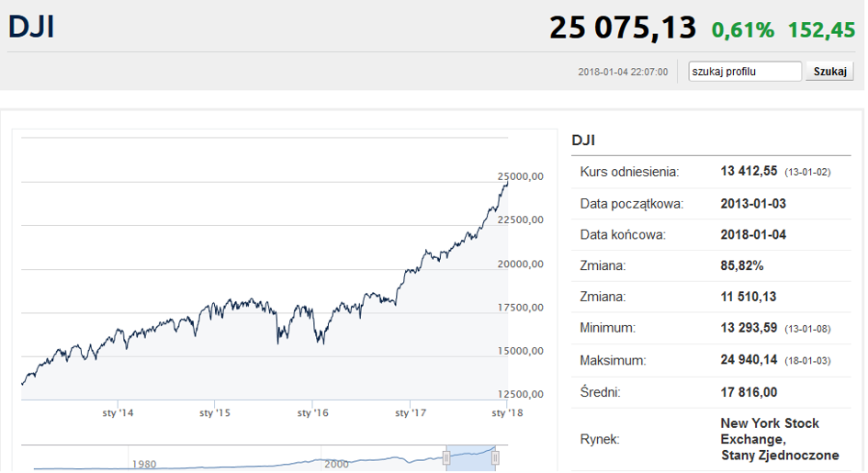Click the 2016 dip on the chart line
The image size is (868, 473).
[321, 342]
